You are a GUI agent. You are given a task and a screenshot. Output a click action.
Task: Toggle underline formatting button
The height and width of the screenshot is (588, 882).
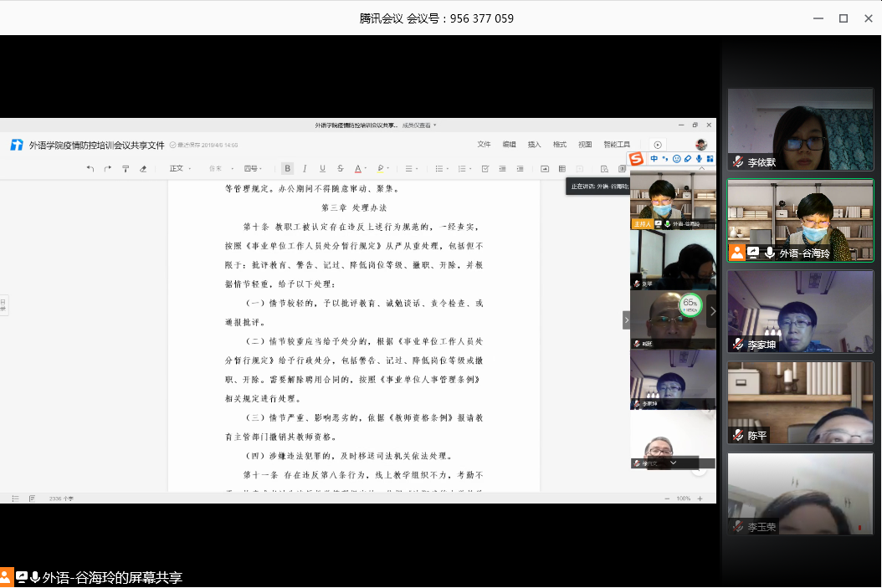(x=322, y=168)
